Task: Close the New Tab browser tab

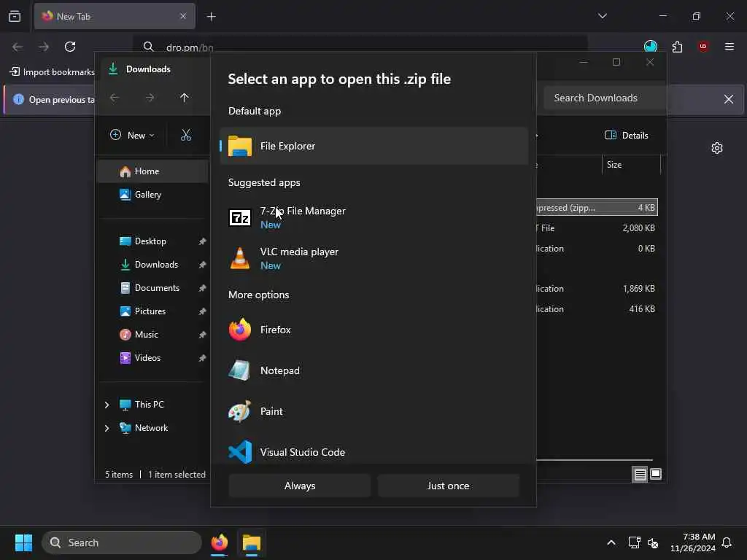Action: [x=183, y=16]
